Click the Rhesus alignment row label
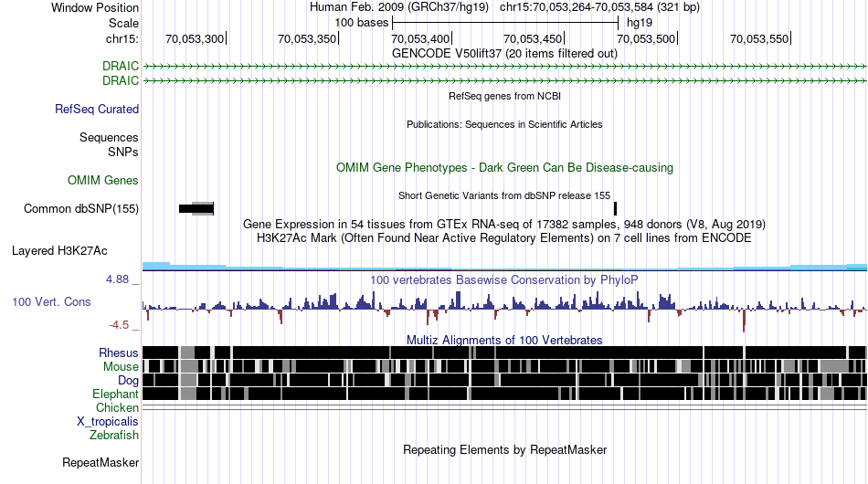The width and height of the screenshot is (868, 484). [x=119, y=352]
